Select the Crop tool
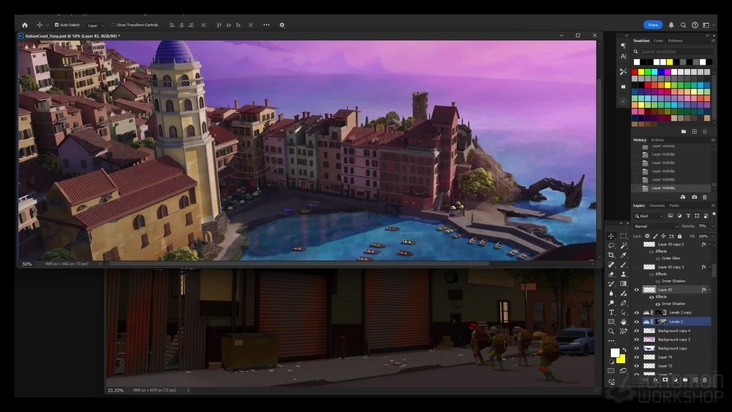Screen dimensions: 732x412 coord(611,255)
